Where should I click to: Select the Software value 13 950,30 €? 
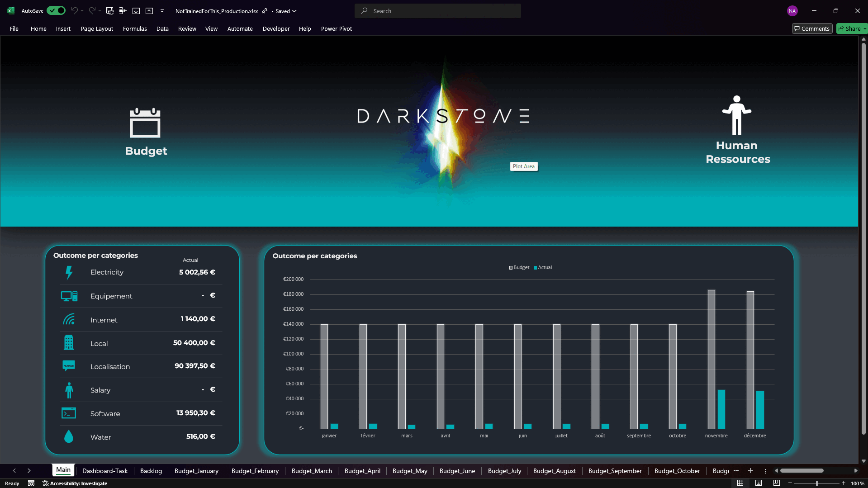196,413
